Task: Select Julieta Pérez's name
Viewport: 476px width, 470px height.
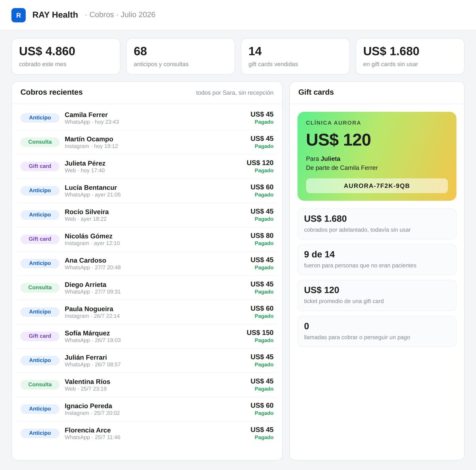Action: click(x=85, y=163)
